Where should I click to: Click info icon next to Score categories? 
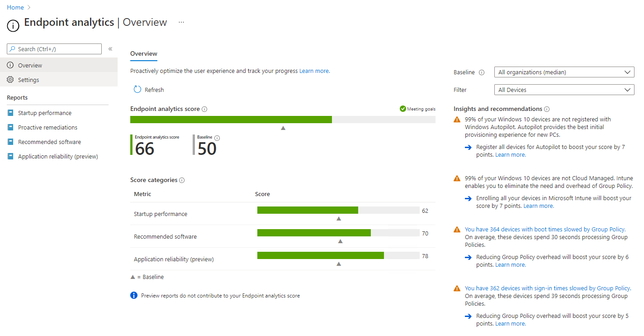(182, 180)
